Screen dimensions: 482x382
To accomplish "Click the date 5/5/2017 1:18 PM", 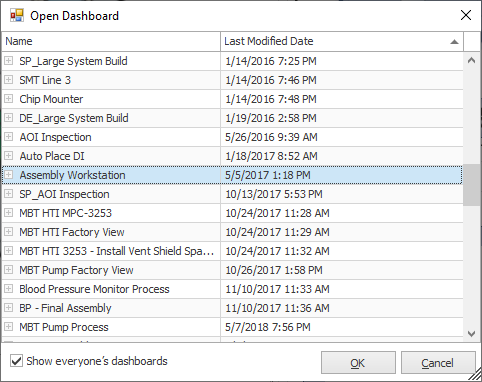I will click(268, 175).
